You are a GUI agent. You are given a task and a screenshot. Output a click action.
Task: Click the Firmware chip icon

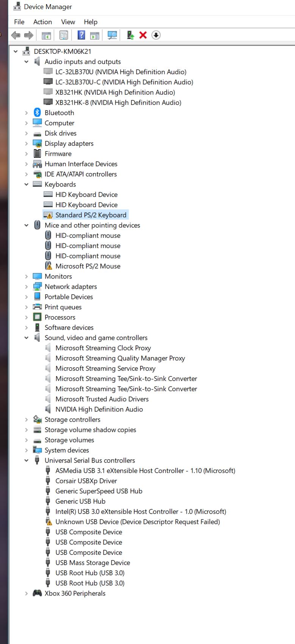pyautogui.click(x=37, y=153)
